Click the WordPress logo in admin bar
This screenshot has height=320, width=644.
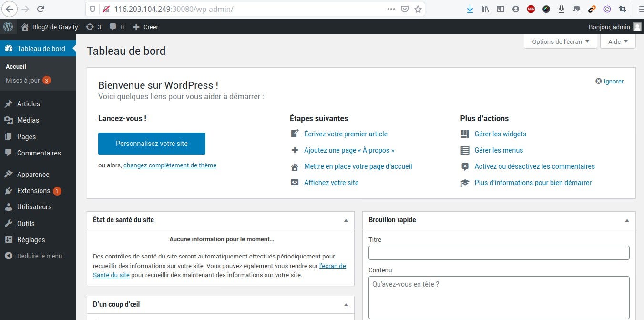(x=8, y=27)
